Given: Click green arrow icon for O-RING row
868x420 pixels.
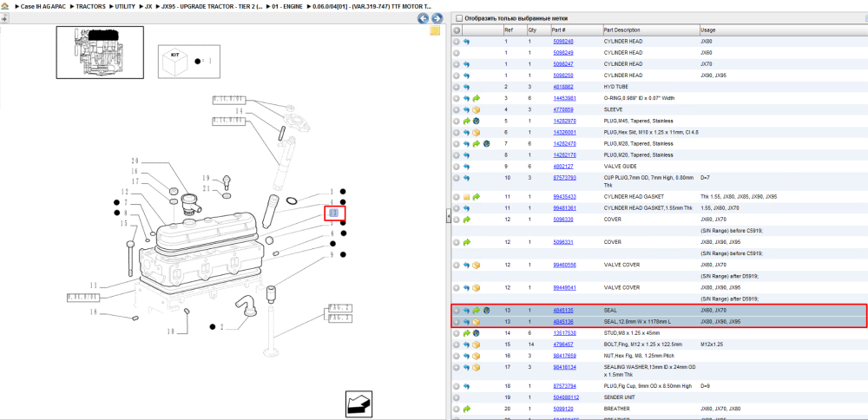Looking at the screenshot, I should [476, 99].
